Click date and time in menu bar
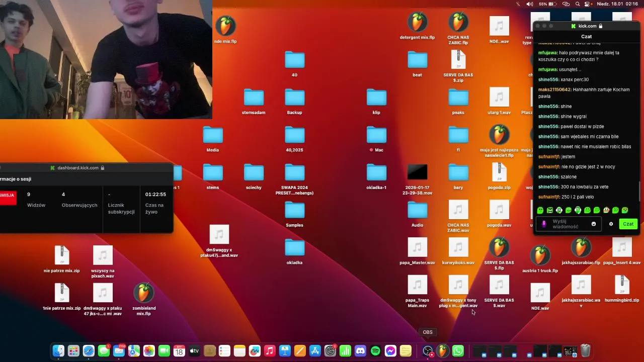Screen dimensions: 644x362 pos(617,4)
